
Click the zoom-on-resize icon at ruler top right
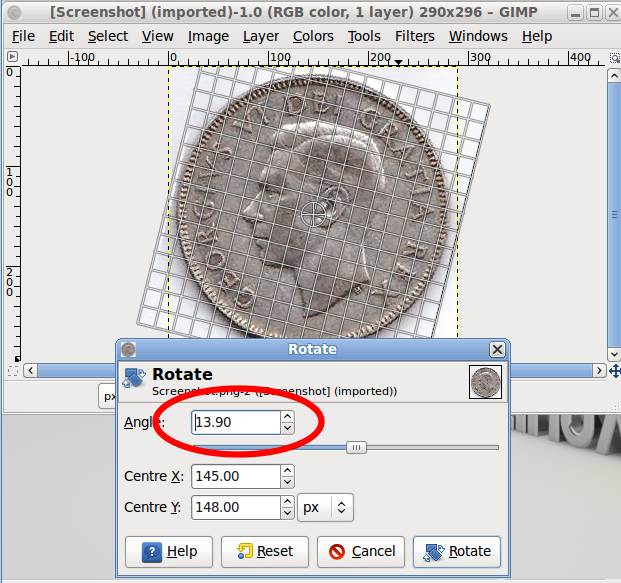[614, 58]
